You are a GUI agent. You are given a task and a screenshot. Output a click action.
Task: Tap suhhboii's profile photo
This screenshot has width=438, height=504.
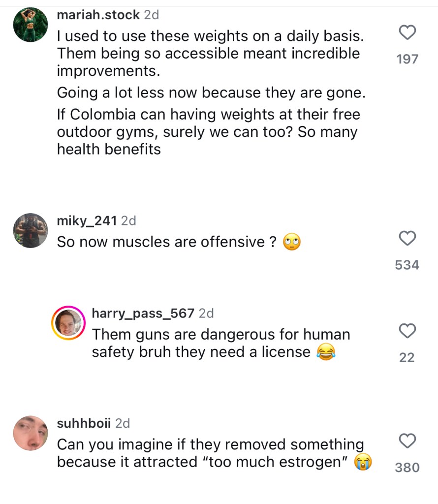pyautogui.click(x=30, y=433)
